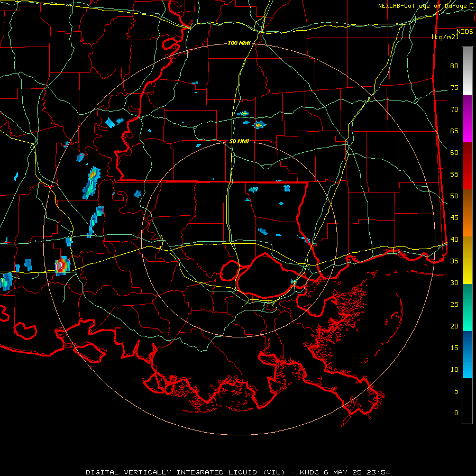Screen dimensions: 476x476
Task: Click the scale value 0
Action: (456, 413)
